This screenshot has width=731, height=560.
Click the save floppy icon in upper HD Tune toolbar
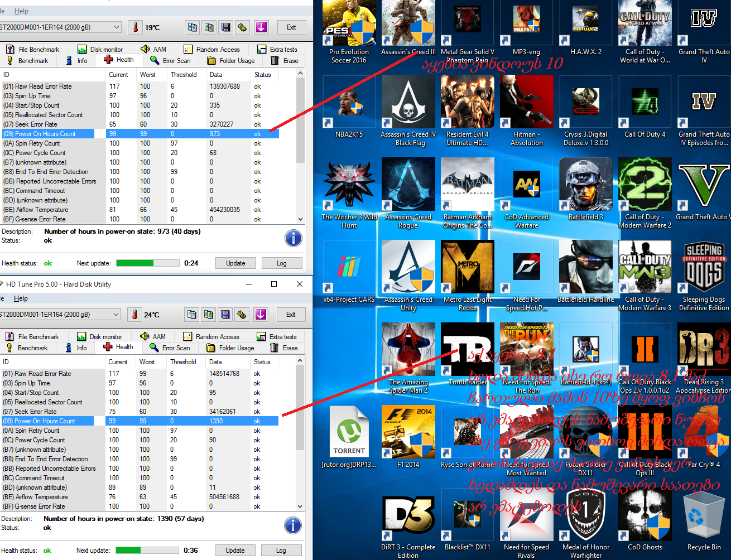tap(226, 27)
